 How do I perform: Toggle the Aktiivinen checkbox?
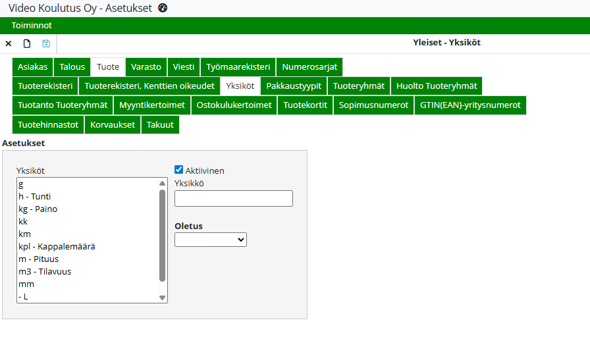pyautogui.click(x=179, y=170)
